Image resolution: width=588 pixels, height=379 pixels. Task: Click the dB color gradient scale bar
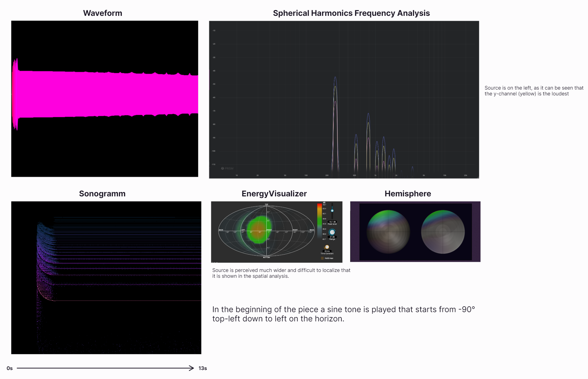click(x=319, y=221)
